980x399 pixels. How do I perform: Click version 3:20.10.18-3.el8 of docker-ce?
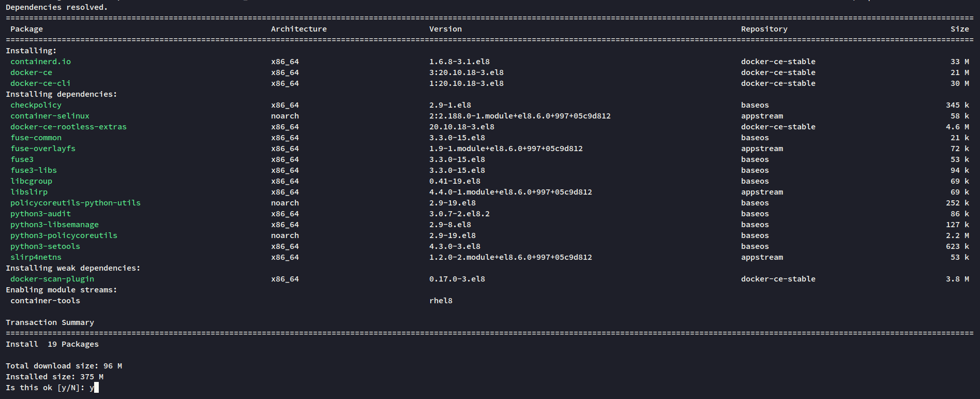[466, 72]
